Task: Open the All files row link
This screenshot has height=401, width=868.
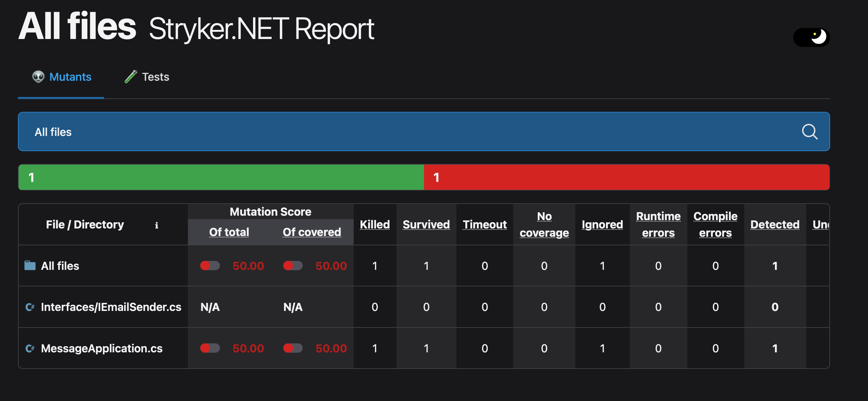Action: coord(60,266)
